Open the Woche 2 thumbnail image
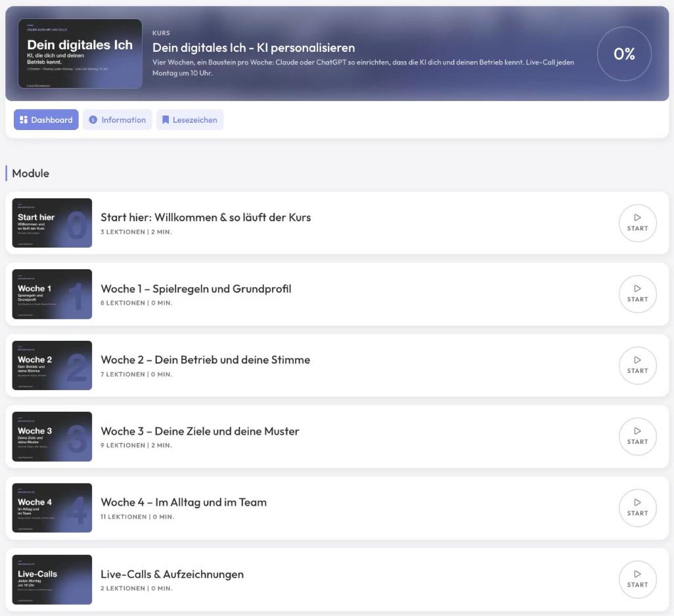The height and width of the screenshot is (616, 674). [x=52, y=366]
